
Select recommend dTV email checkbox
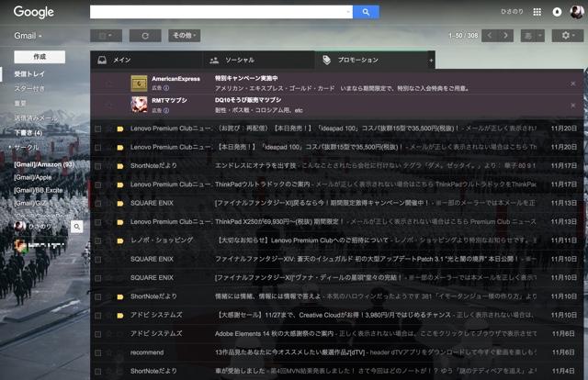(x=98, y=353)
